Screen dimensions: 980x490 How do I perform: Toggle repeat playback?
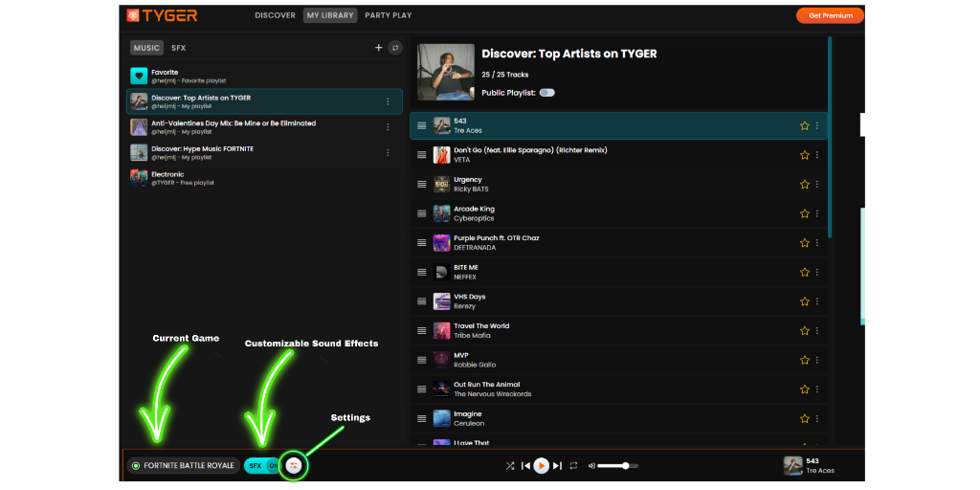(x=574, y=466)
